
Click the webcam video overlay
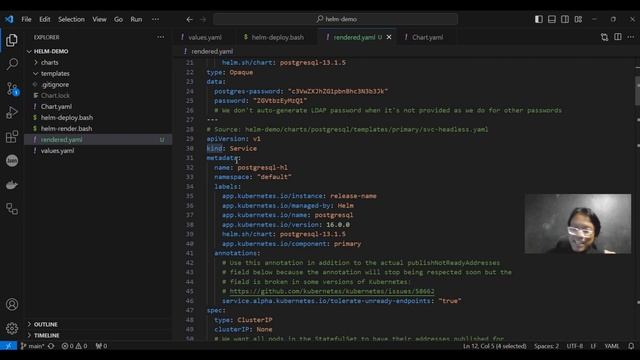click(x=578, y=224)
